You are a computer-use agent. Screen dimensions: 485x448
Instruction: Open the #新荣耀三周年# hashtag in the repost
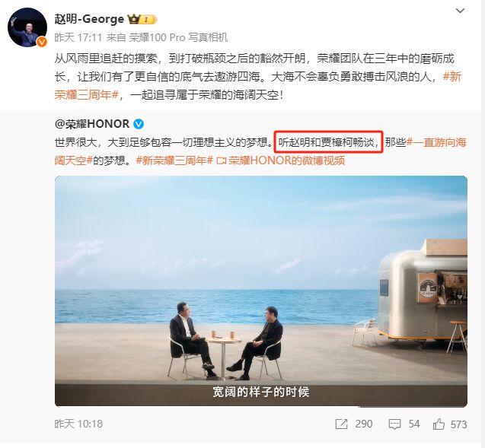coord(174,160)
